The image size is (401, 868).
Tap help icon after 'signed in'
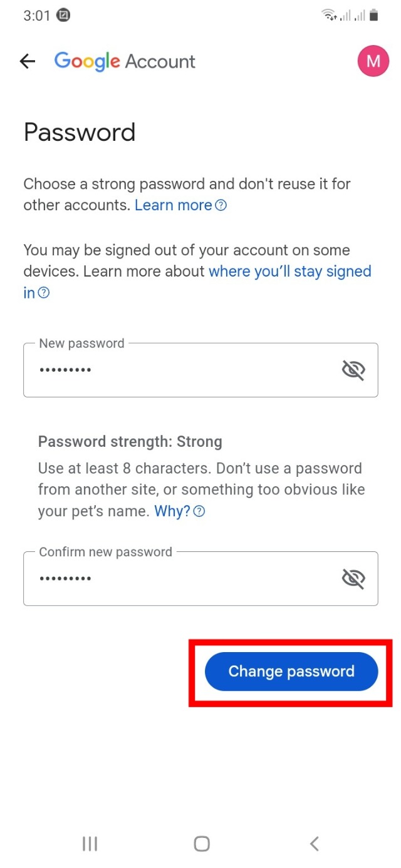(44, 293)
